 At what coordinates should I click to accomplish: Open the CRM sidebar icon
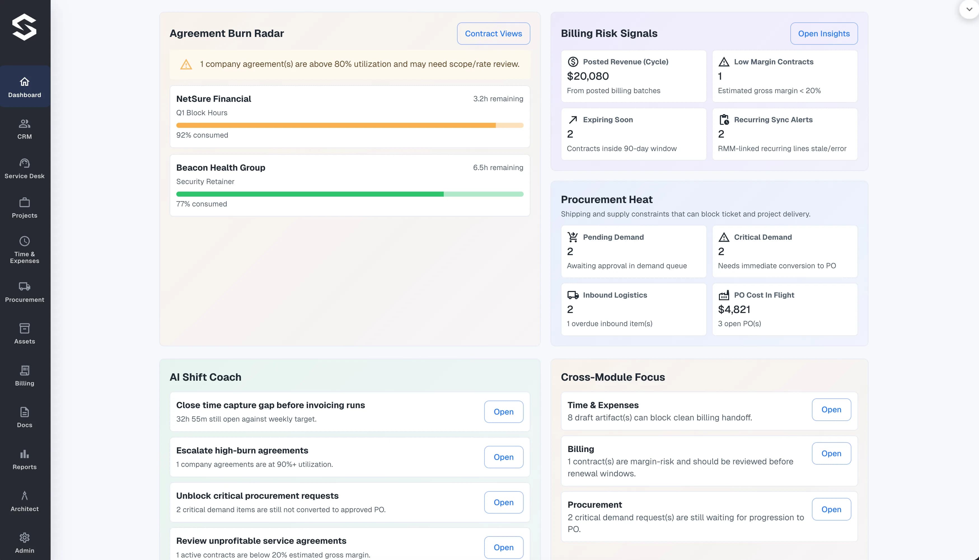(x=24, y=124)
